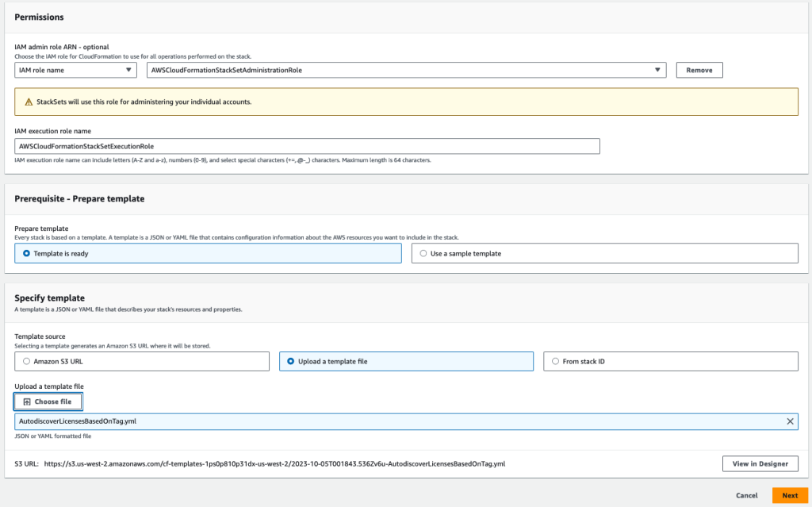This screenshot has width=812, height=507.
Task: Select From stack ID as template source
Action: (x=554, y=361)
